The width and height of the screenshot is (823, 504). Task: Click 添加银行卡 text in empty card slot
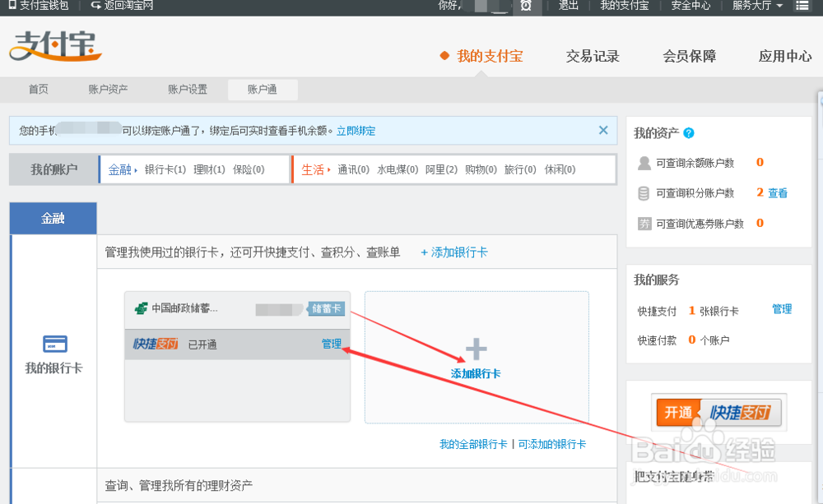(476, 374)
